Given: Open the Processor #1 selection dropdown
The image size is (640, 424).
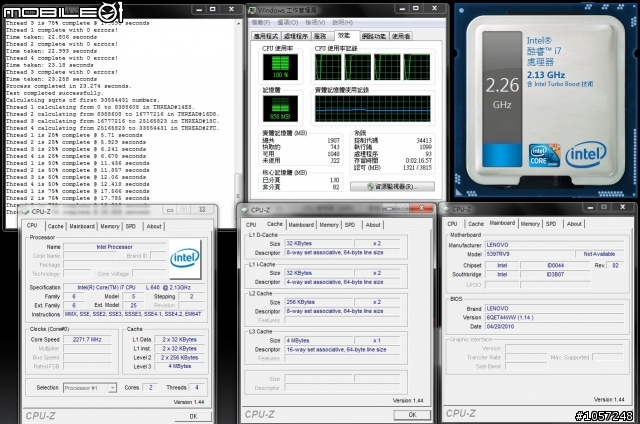Looking at the screenshot, I should [90, 388].
